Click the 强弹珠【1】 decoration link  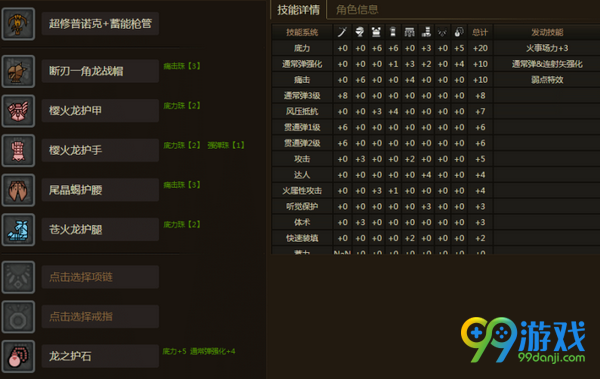(x=226, y=145)
